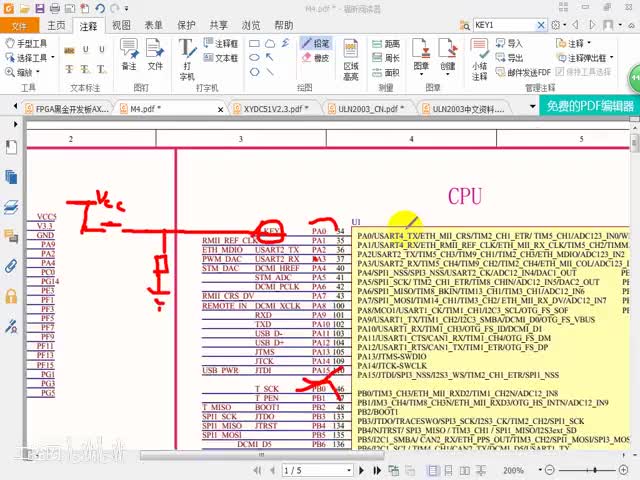
Task: Switch to the View (视图) ribbon tab
Action: [121, 25]
